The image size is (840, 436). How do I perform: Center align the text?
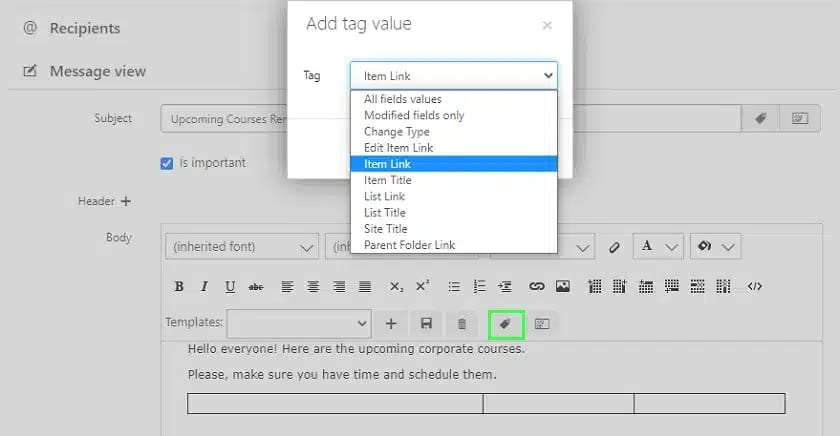(x=313, y=287)
